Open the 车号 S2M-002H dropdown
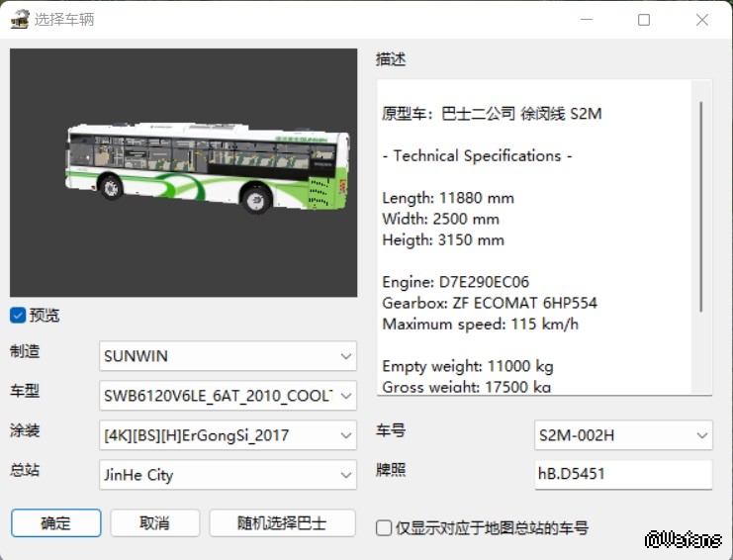This screenshot has height=560, width=733. pos(623,435)
